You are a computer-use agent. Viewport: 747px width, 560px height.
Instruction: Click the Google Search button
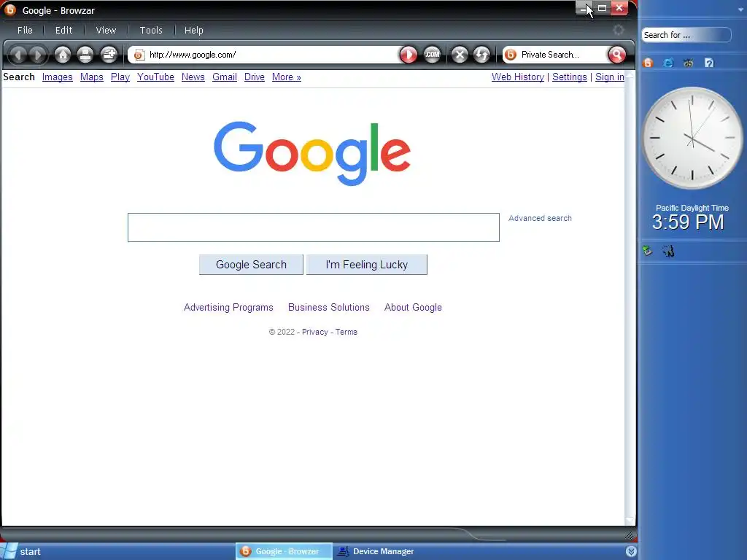point(251,265)
